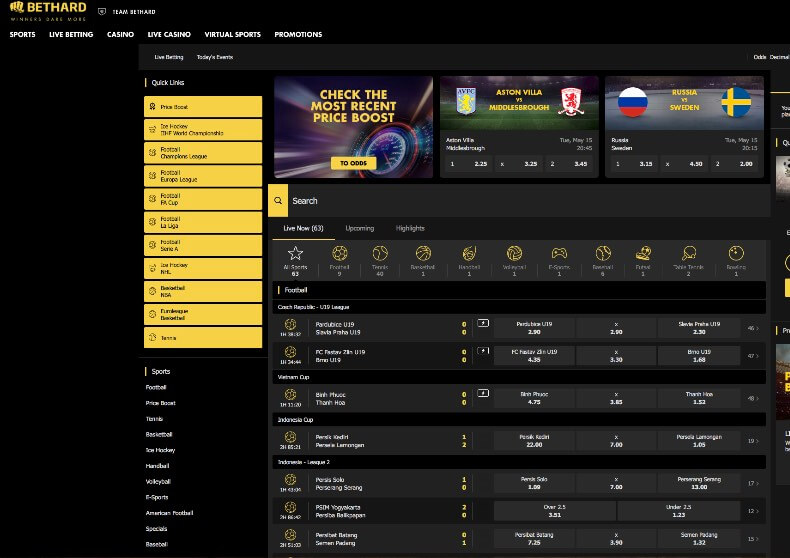790x558 pixels.
Task: Select Over 2.5 odds 3.51
Action: (555, 511)
